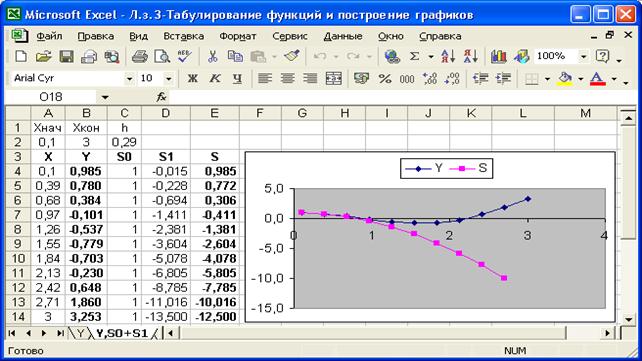
Task: Open the Формат menu
Action: [x=238, y=36]
